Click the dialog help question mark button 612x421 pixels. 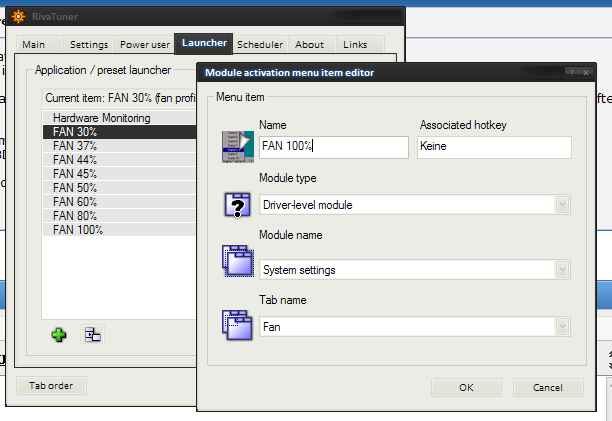click(571, 72)
